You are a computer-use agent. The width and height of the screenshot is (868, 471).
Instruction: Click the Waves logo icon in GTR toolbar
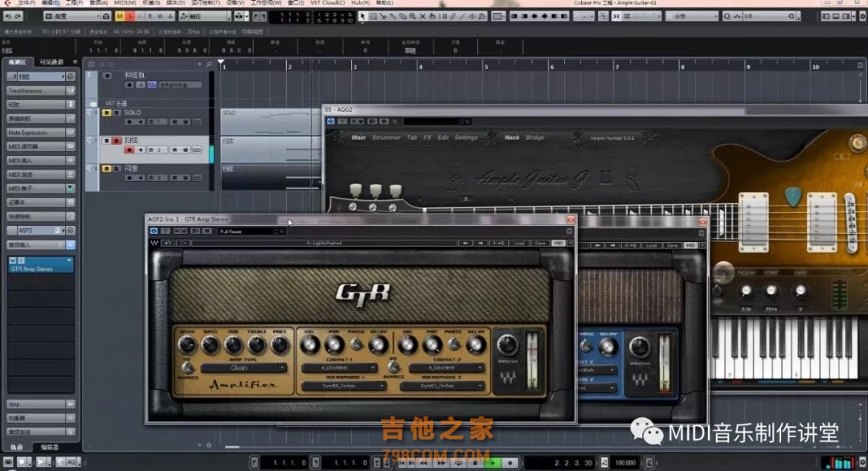(x=154, y=243)
